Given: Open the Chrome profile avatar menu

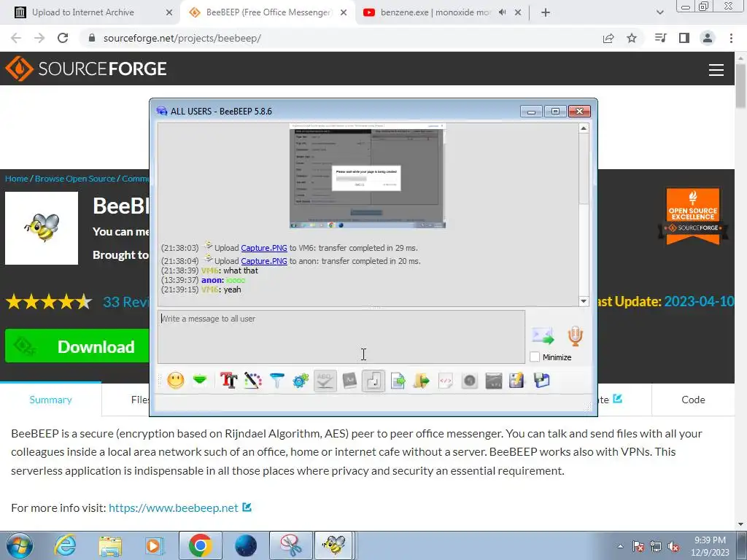Looking at the screenshot, I should tap(708, 38).
